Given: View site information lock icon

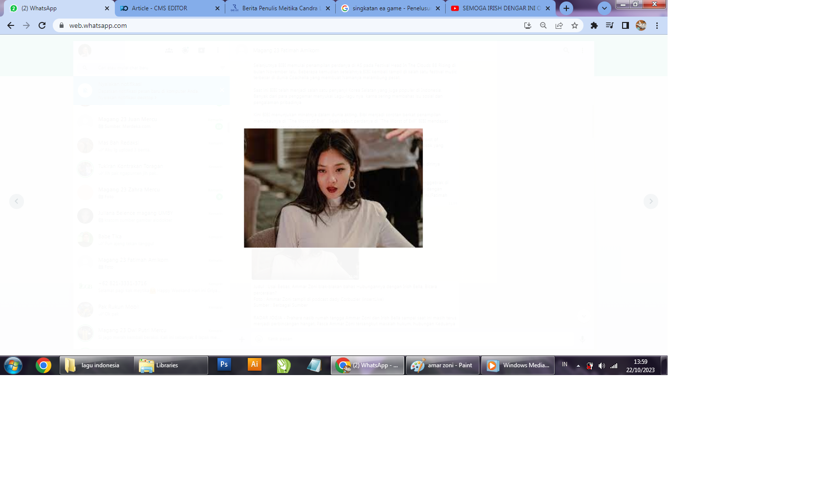Looking at the screenshot, I should [x=62, y=25].
